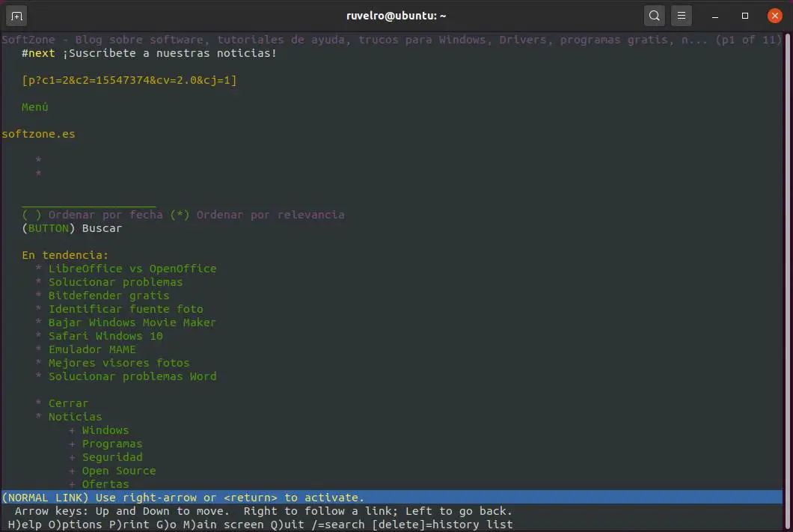Open 'Mejores visores fotos' link
Image resolution: width=793 pixels, height=532 pixels.
[119, 363]
